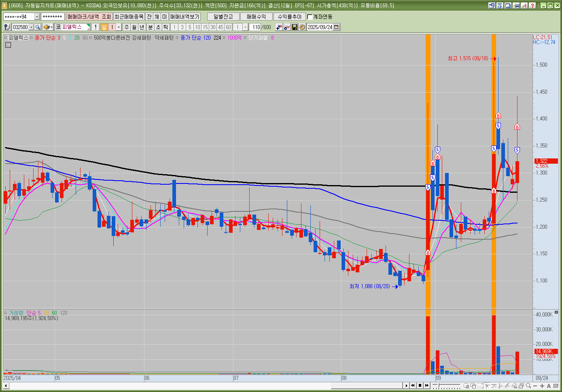
Task: Open the account number dropdown arrow
Action: tap(37, 17)
